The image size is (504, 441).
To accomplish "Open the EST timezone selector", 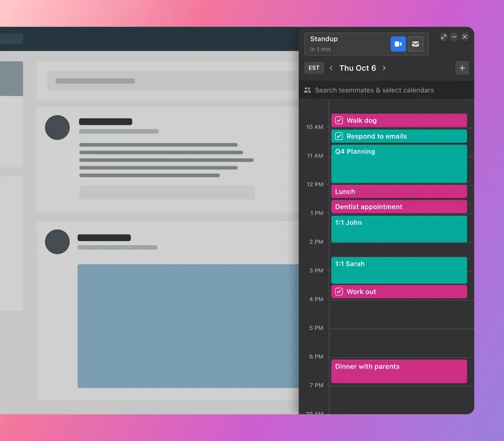I will (314, 68).
